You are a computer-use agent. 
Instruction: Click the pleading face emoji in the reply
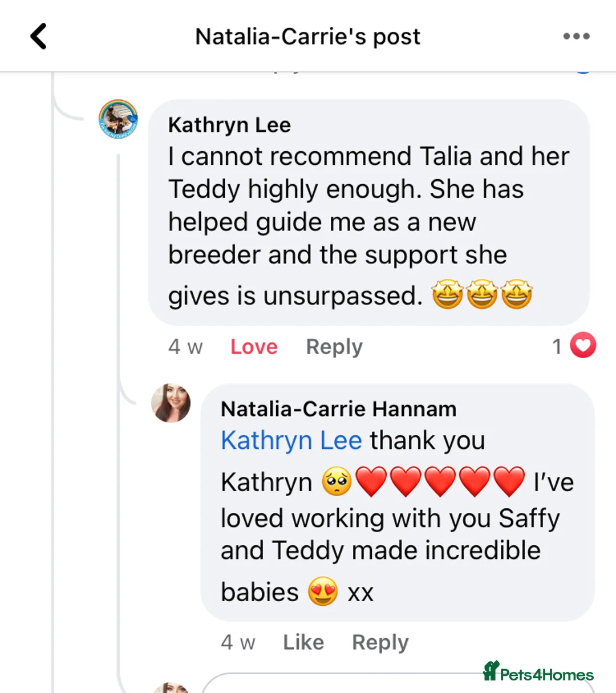point(336,481)
